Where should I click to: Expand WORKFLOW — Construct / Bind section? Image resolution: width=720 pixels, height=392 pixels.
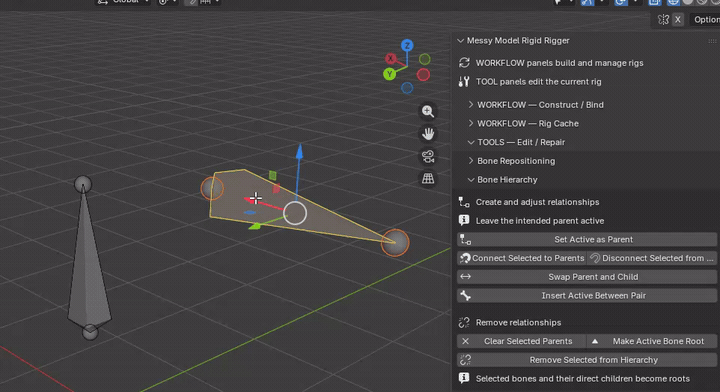point(471,105)
